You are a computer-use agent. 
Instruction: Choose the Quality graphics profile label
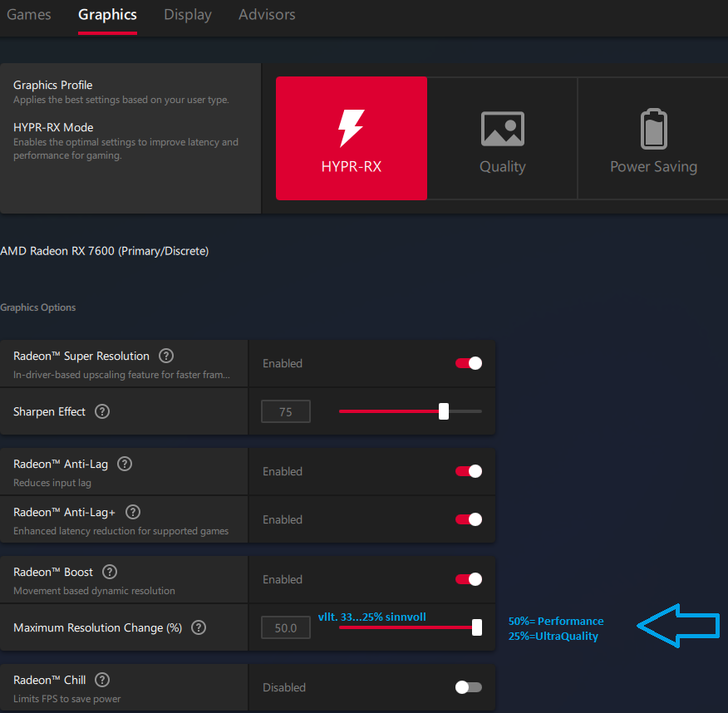click(502, 167)
